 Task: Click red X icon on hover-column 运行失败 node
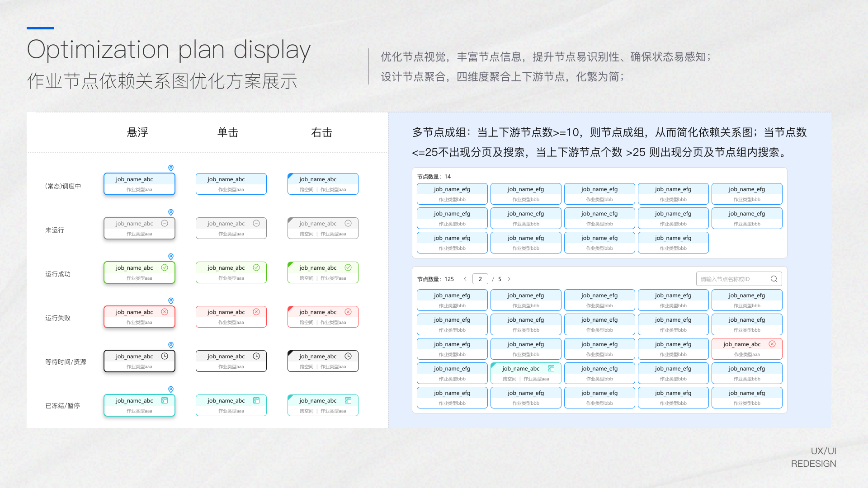(x=165, y=312)
